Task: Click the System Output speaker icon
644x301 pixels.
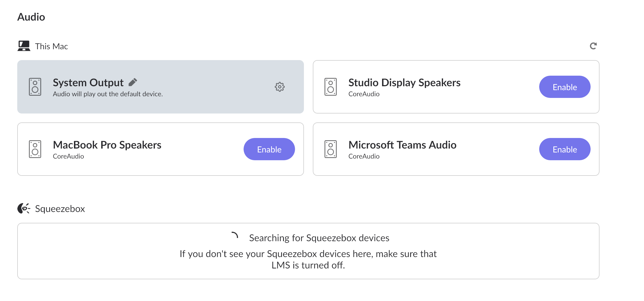Action: click(35, 87)
